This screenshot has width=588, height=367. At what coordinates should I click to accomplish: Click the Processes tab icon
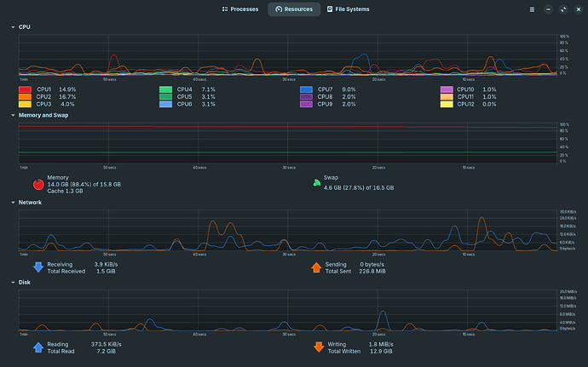click(225, 9)
